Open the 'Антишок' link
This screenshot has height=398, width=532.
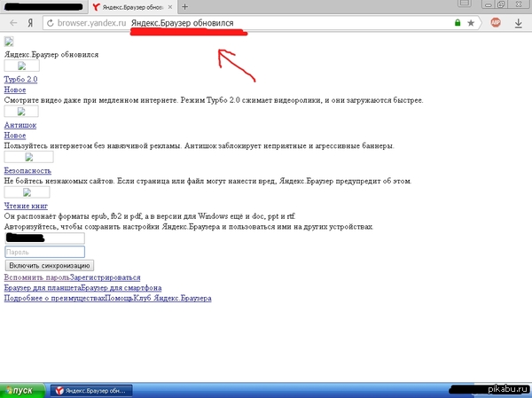click(x=21, y=126)
